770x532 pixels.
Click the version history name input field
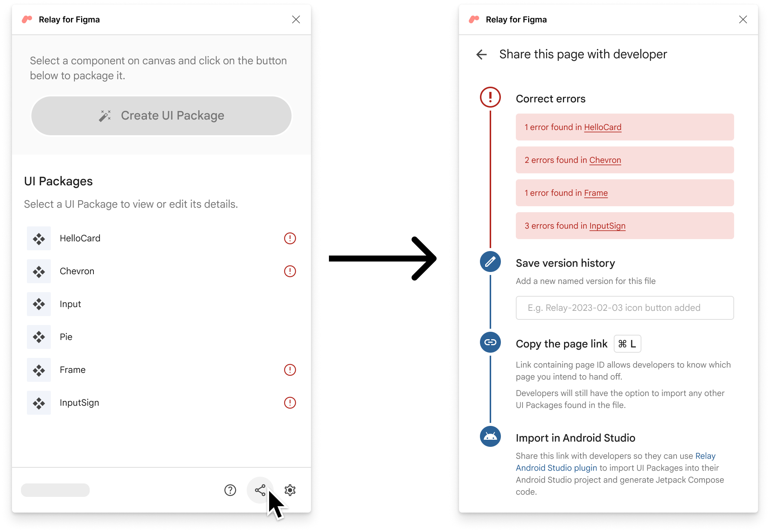click(x=625, y=307)
